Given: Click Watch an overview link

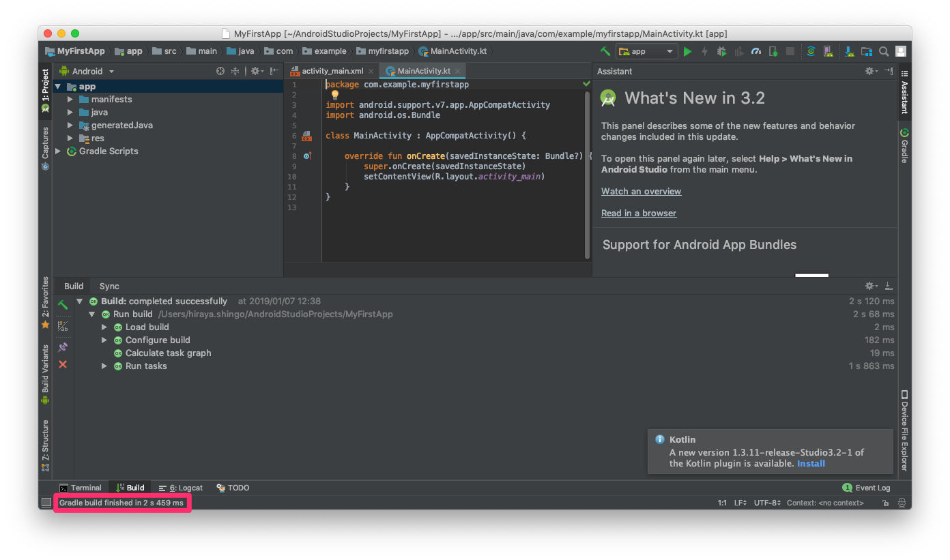Looking at the screenshot, I should 641,192.
